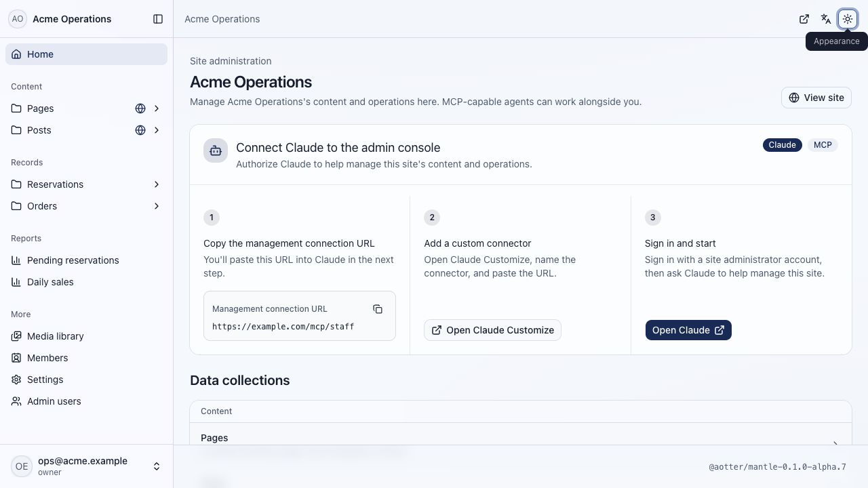Click the Content section label in sidebar
The height and width of the screenshot is (488, 868).
click(26, 87)
